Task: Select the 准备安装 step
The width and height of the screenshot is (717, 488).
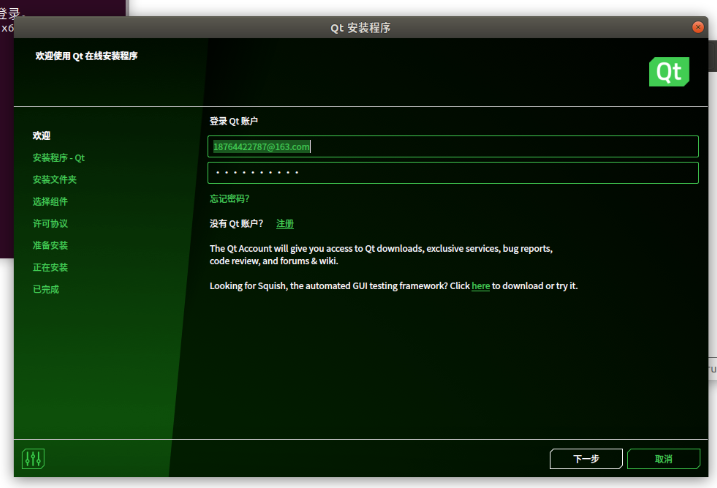Action: point(50,246)
